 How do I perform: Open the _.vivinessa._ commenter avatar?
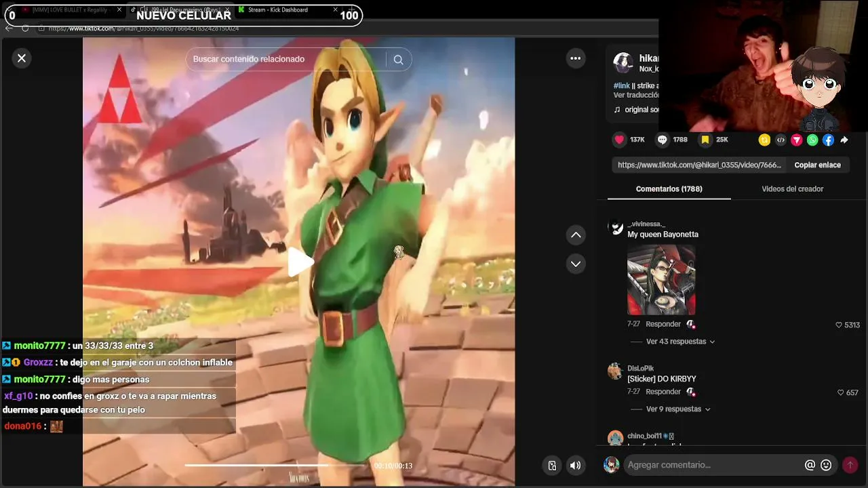point(615,227)
